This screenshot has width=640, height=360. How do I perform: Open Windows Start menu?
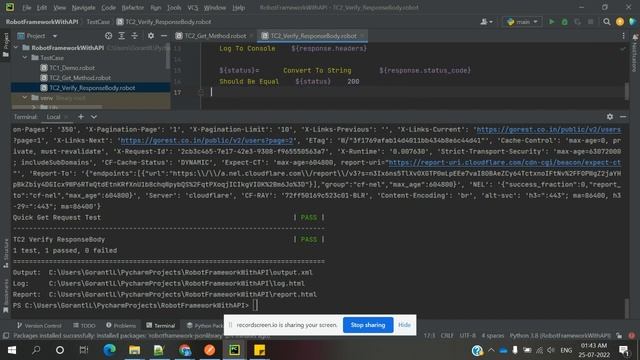pyautogui.click(x=12, y=350)
